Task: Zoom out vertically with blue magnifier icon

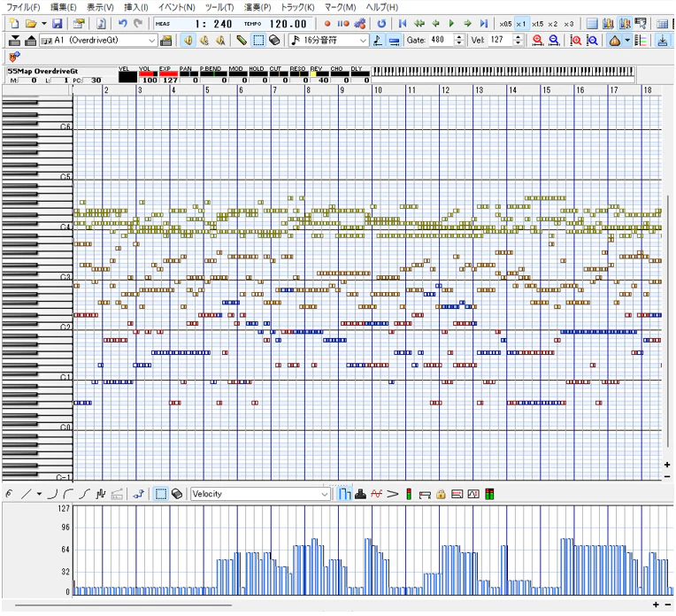Action: point(592,41)
